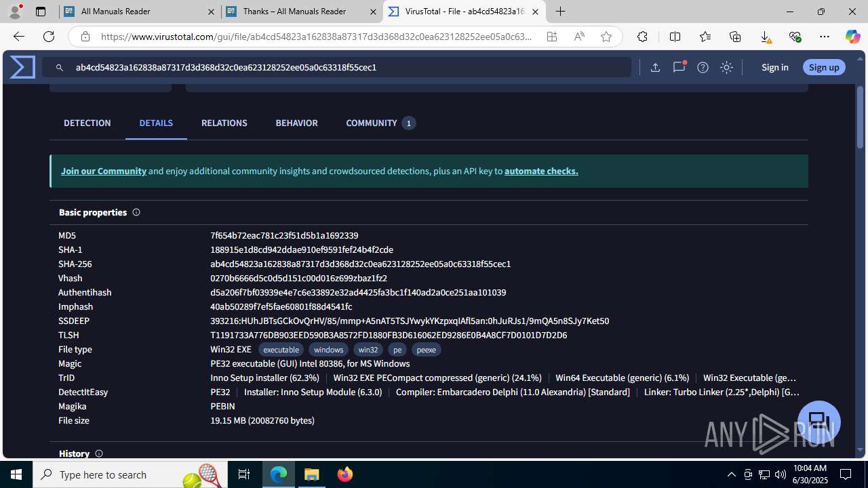The image size is (868, 488).
Task: Open Tab actions menu icon
Action: click(41, 12)
